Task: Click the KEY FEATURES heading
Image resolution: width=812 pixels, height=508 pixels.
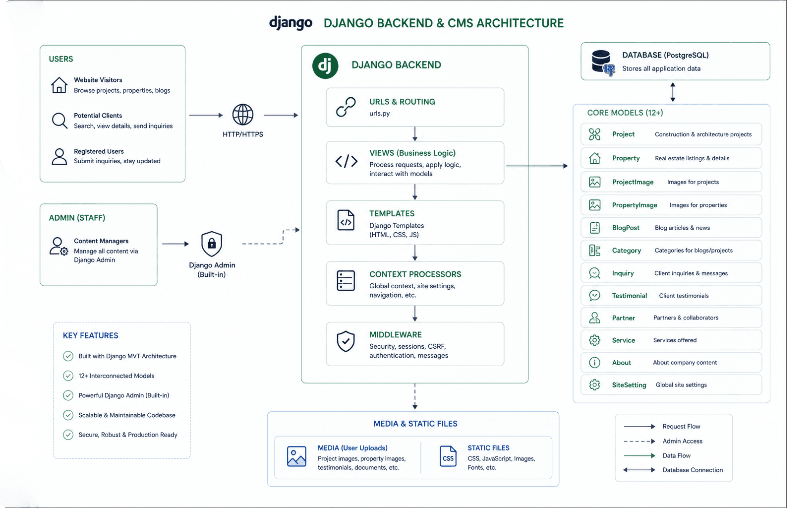Action: (x=91, y=336)
